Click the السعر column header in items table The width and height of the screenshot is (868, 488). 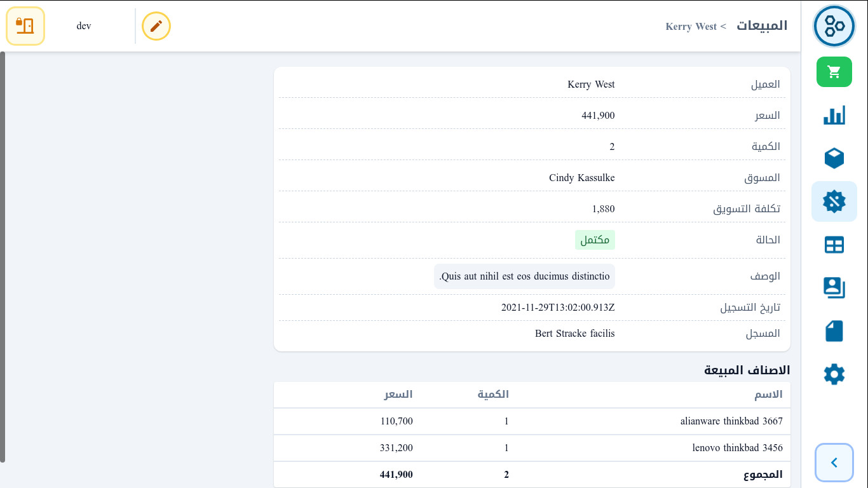click(398, 395)
